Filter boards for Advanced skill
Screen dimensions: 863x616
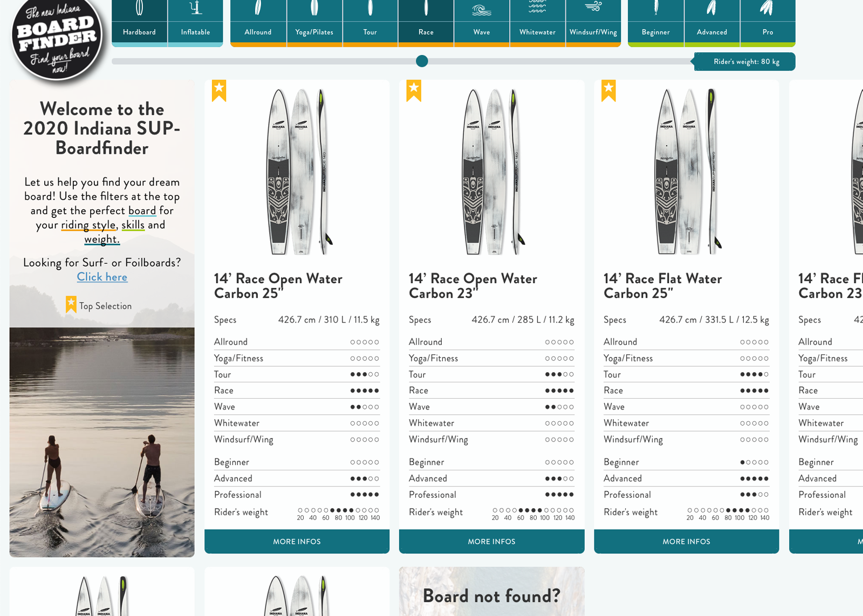pos(712,23)
